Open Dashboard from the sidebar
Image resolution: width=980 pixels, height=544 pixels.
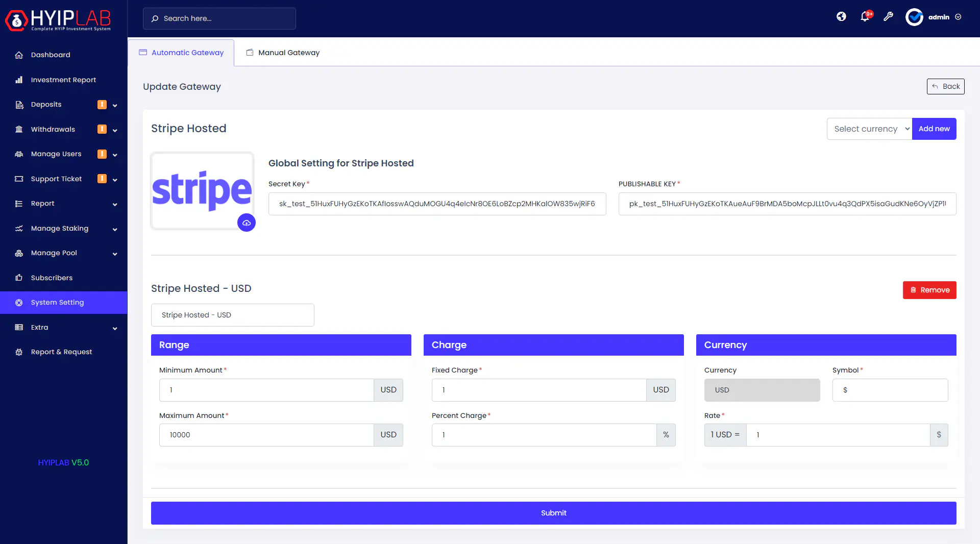64,55
